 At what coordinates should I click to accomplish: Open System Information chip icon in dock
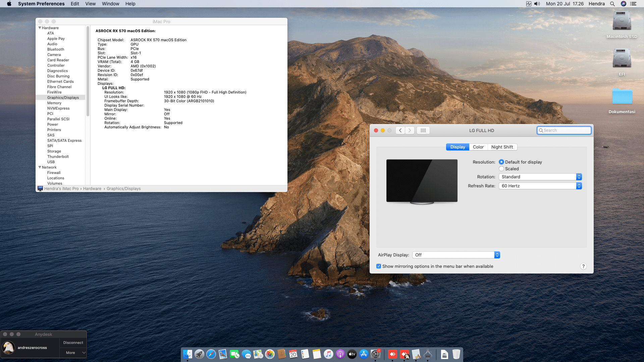[x=428, y=354]
